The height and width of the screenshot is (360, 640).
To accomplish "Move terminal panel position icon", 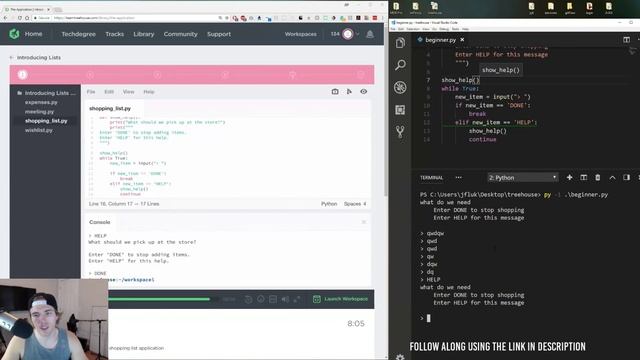I will 627,178.
